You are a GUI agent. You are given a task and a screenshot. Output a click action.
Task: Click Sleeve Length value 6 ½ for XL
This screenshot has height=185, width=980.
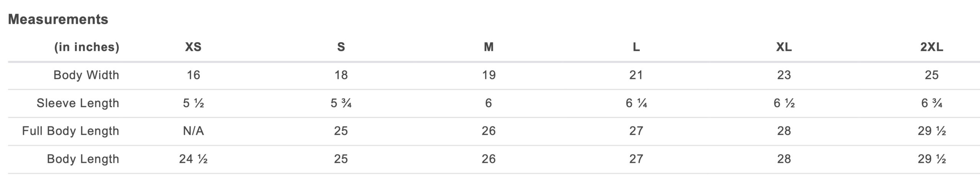tap(784, 103)
